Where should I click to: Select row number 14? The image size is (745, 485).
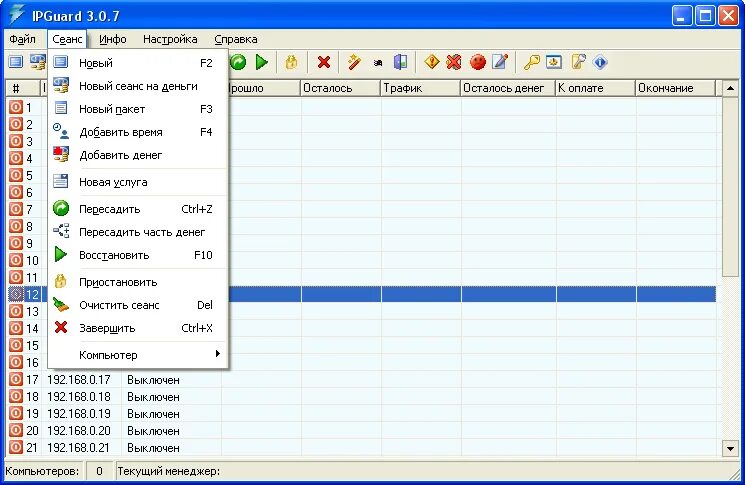pyautogui.click(x=32, y=328)
